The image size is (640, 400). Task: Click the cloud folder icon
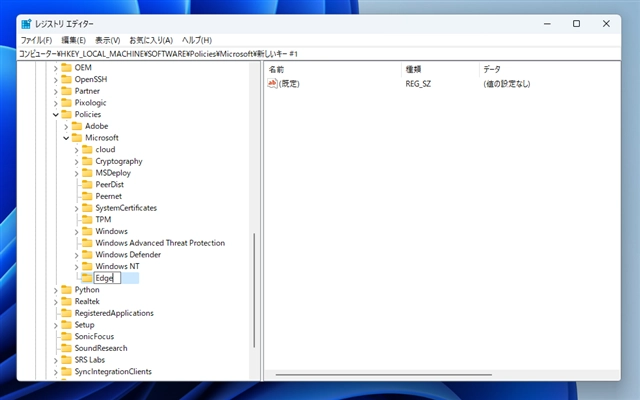coord(87,149)
